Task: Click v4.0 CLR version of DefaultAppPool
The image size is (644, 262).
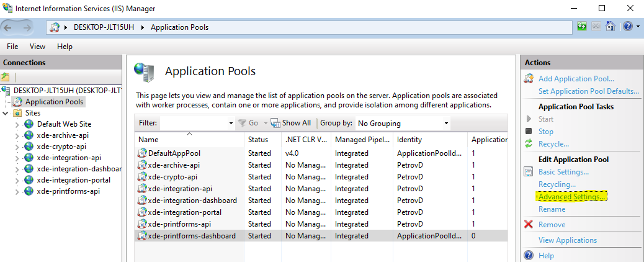Action: pyautogui.click(x=293, y=153)
